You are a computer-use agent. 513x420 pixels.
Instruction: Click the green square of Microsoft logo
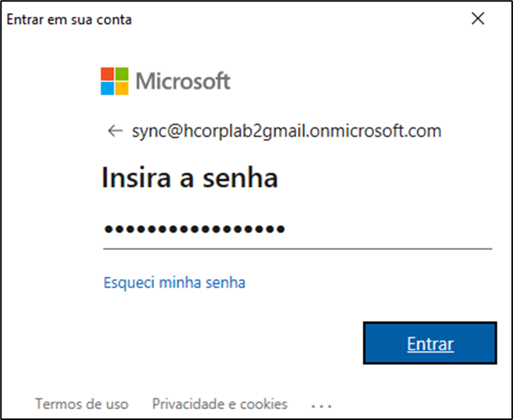(122, 74)
